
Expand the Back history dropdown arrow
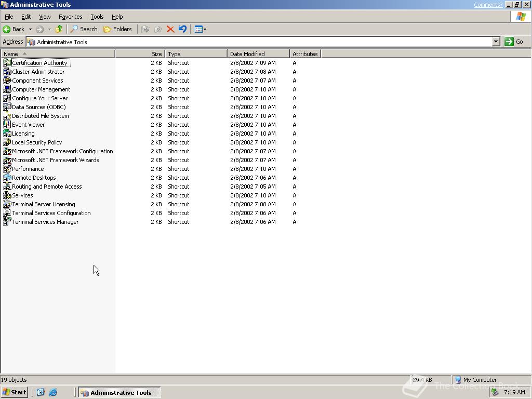tap(30, 29)
